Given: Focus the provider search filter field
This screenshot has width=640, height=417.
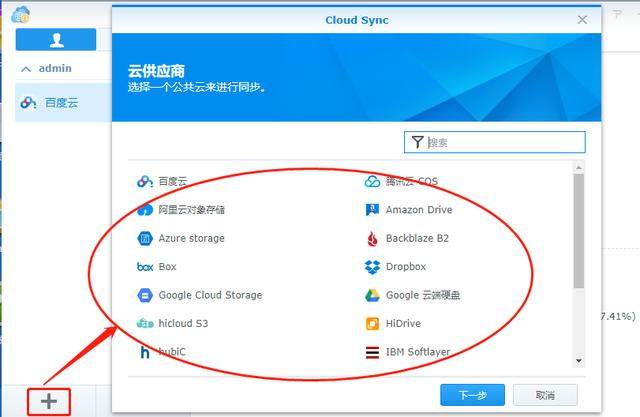Looking at the screenshot, I should [495, 142].
